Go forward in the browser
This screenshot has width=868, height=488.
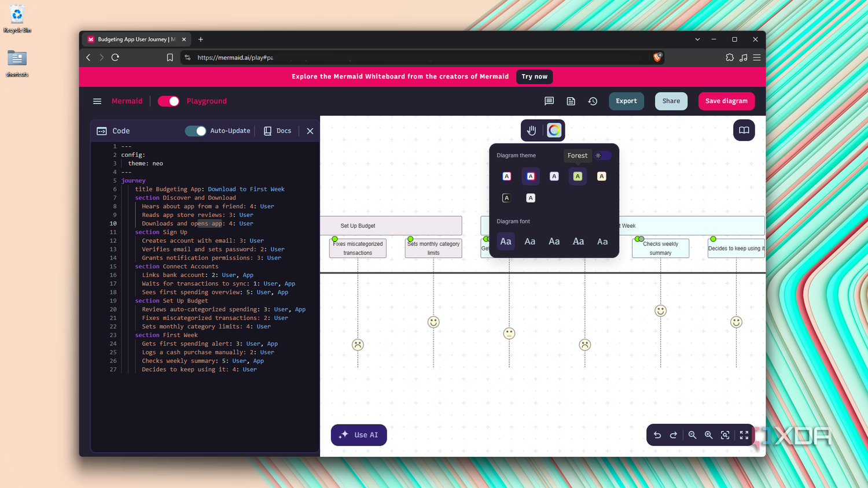[102, 57]
